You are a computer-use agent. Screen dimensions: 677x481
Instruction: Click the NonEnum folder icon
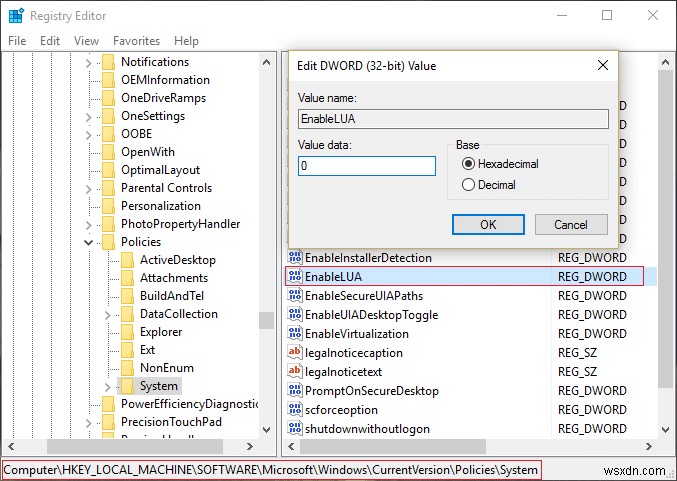pyautogui.click(x=127, y=368)
